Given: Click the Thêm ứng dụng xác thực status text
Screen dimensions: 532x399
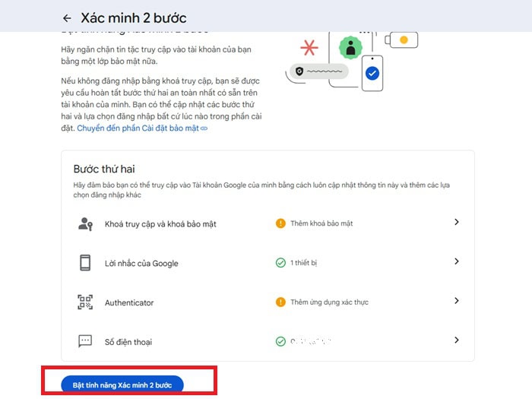Looking at the screenshot, I should [329, 302].
